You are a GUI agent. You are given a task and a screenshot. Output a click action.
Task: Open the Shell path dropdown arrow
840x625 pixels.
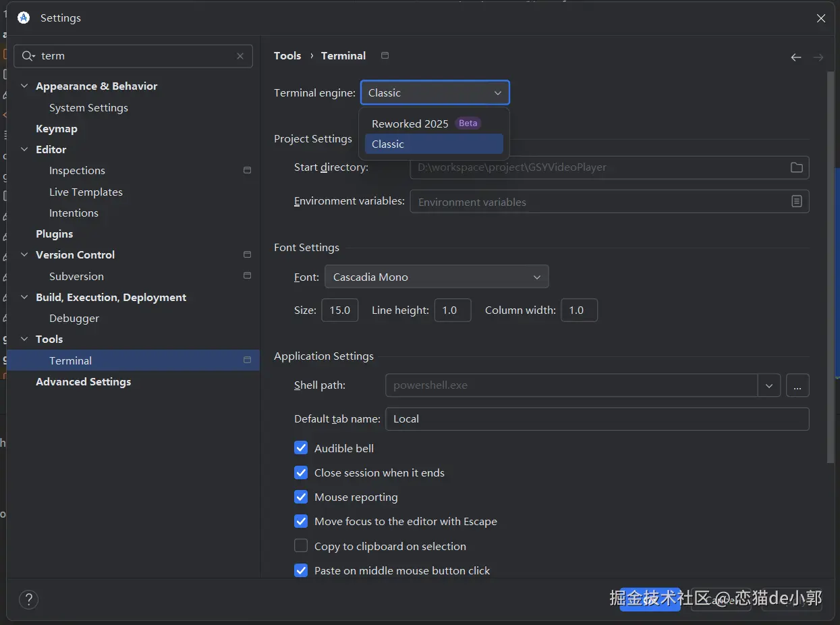point(769,385)
